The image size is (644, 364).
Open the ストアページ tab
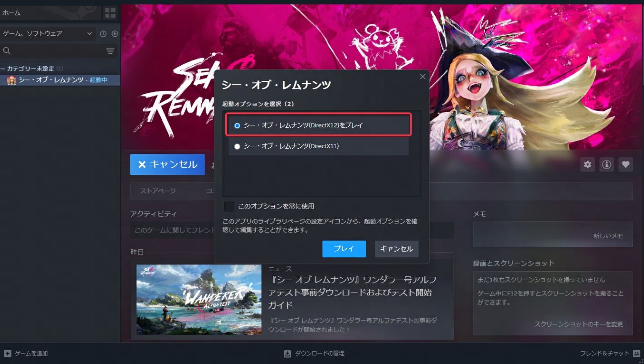[x=158, y=191]
